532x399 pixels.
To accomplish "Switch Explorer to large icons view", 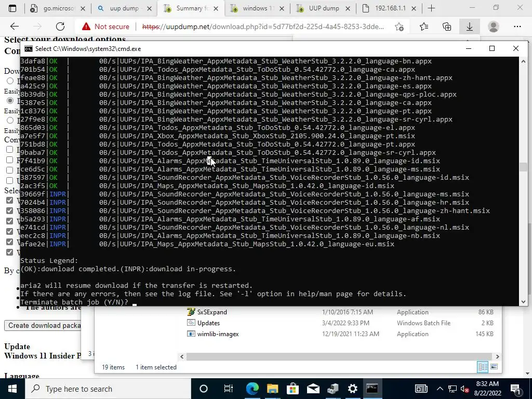I will click(x=494, y=367).
